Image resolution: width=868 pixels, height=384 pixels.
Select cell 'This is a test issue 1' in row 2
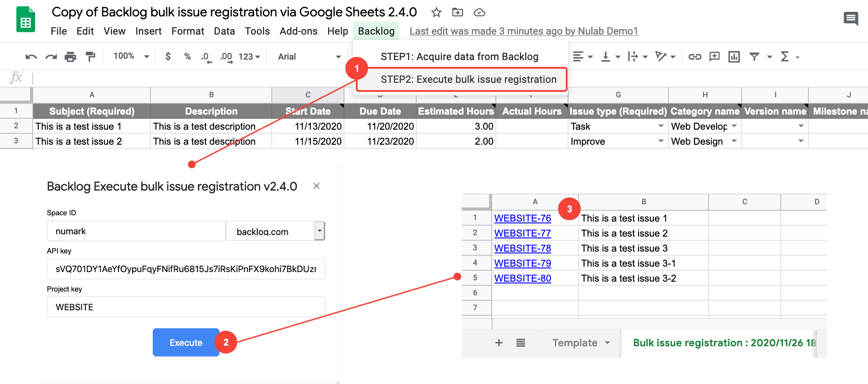(91, 126)
